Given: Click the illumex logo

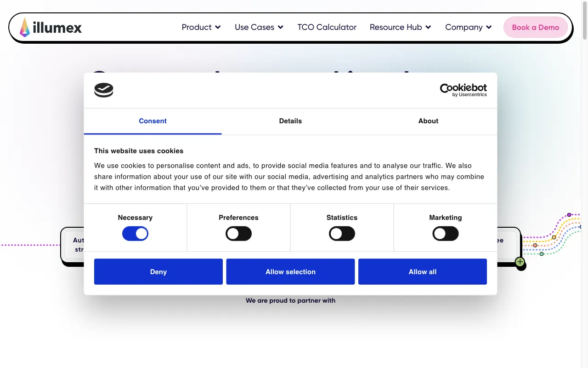Looking at the screenshot, I should point(51,28).
